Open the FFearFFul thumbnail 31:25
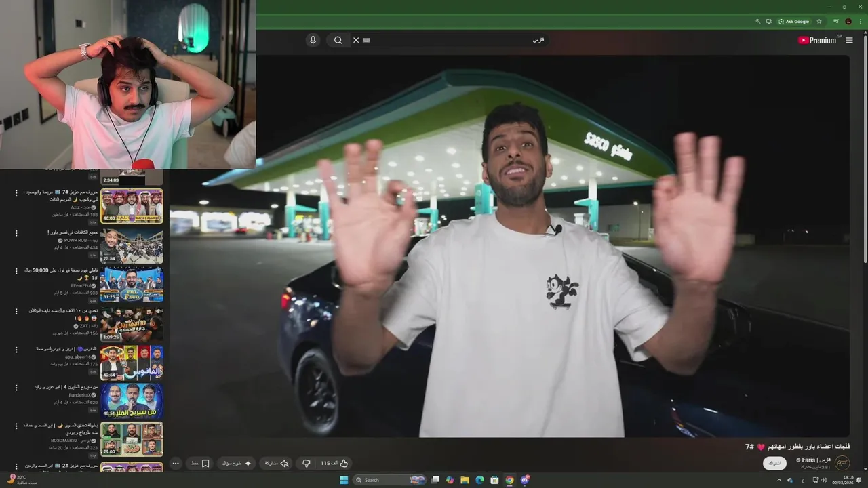The width and height of the screenshot is (868, 488). pyautogui.click(x=132, y=284)
